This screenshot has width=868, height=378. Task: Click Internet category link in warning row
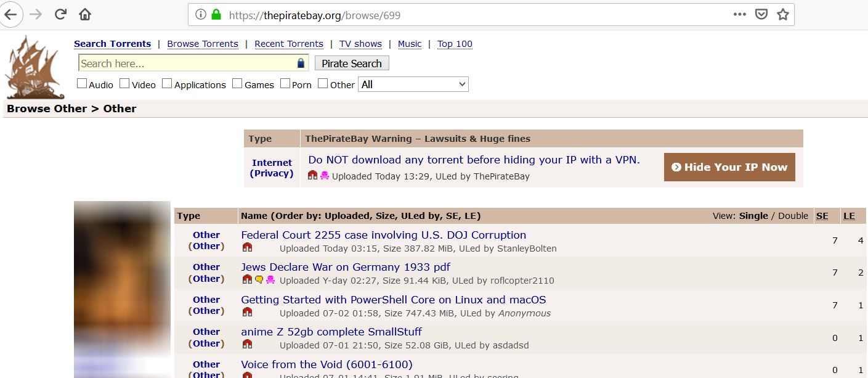click(x=272, y=163)
